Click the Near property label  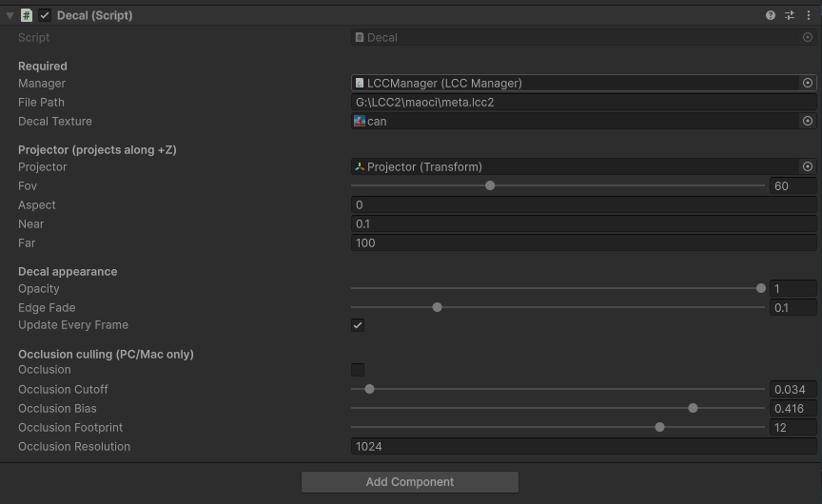point(31,223)
